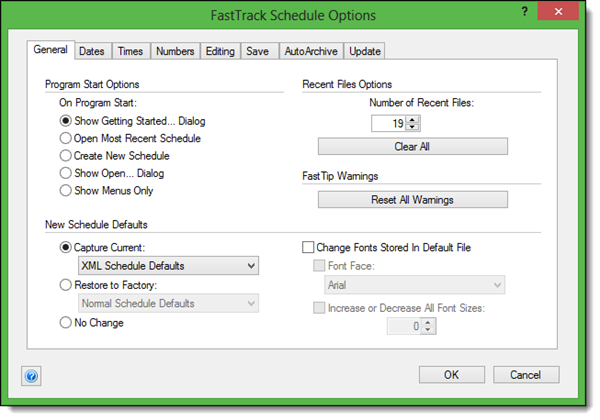
Task: Click Reset All Warnings button
Action: pyautogui.click(x=412, y=199)
